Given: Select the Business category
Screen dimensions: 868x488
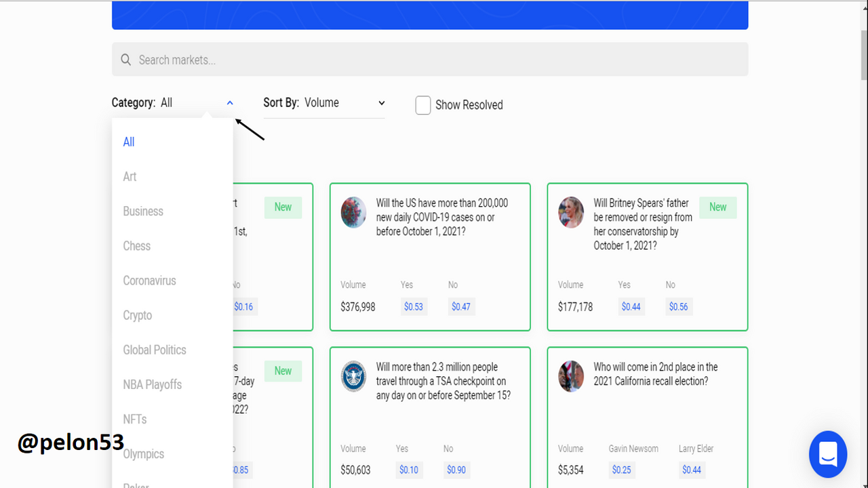Looking at the screenshot, I should (143, 211).
